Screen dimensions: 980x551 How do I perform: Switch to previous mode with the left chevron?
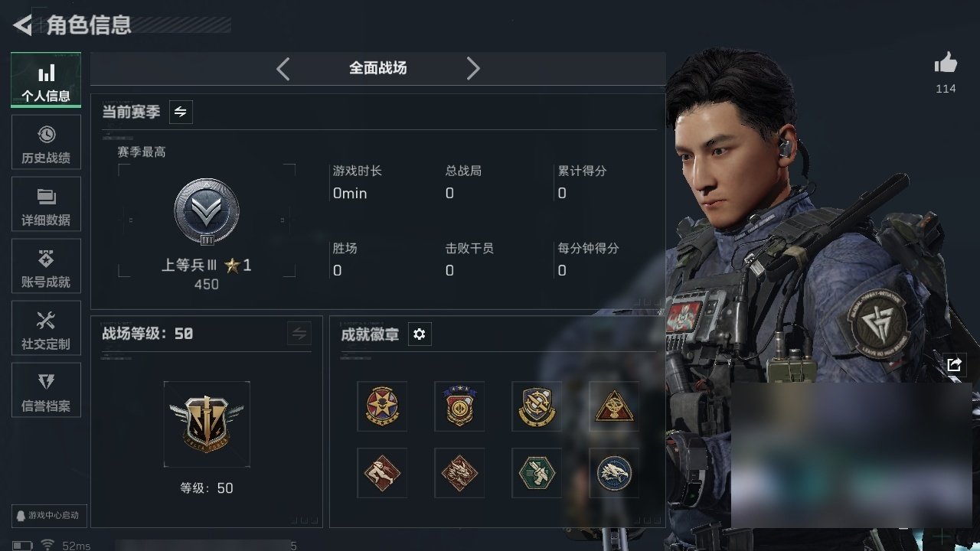click(283, 69)
